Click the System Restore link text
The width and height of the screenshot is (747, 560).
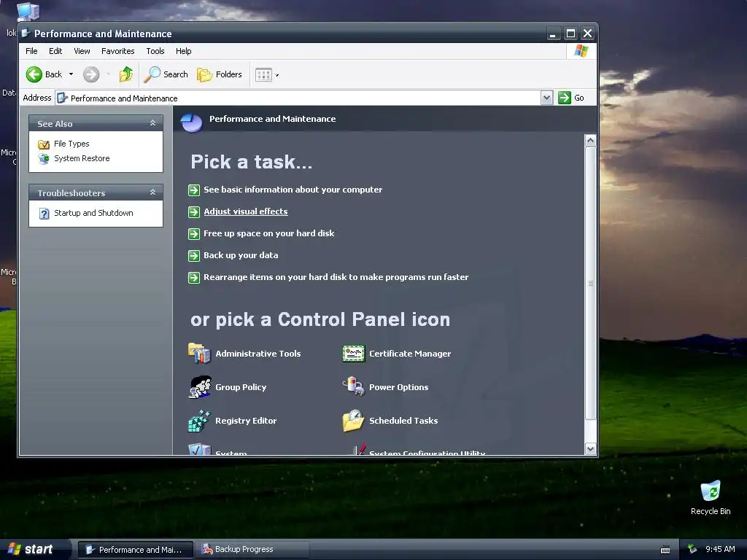pyautogui.click(x=82, y=158)
